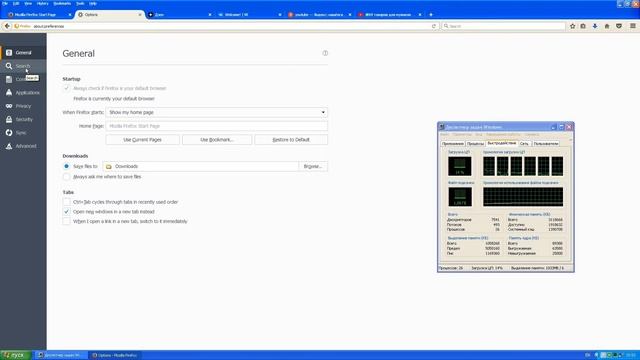The image size is (640, 360).
Task: Open the Privacy preferences category
Action: [x=23, y=106]
